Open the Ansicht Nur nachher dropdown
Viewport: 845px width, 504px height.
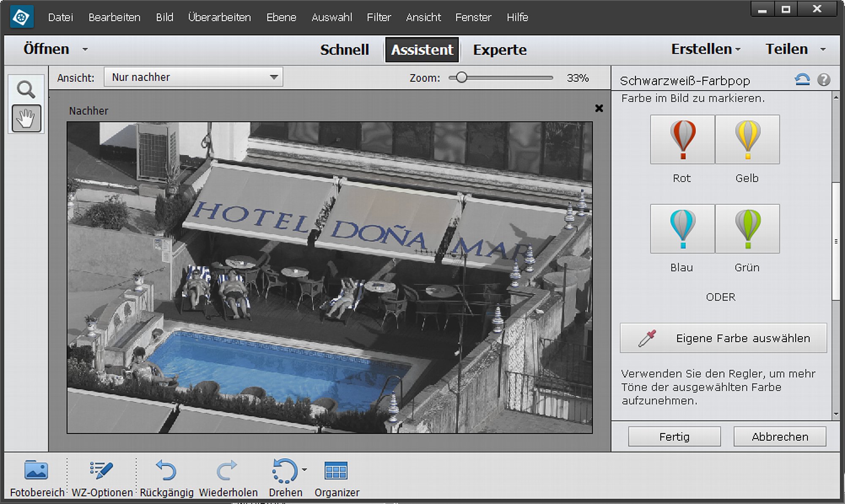click(x=194, y=77)
